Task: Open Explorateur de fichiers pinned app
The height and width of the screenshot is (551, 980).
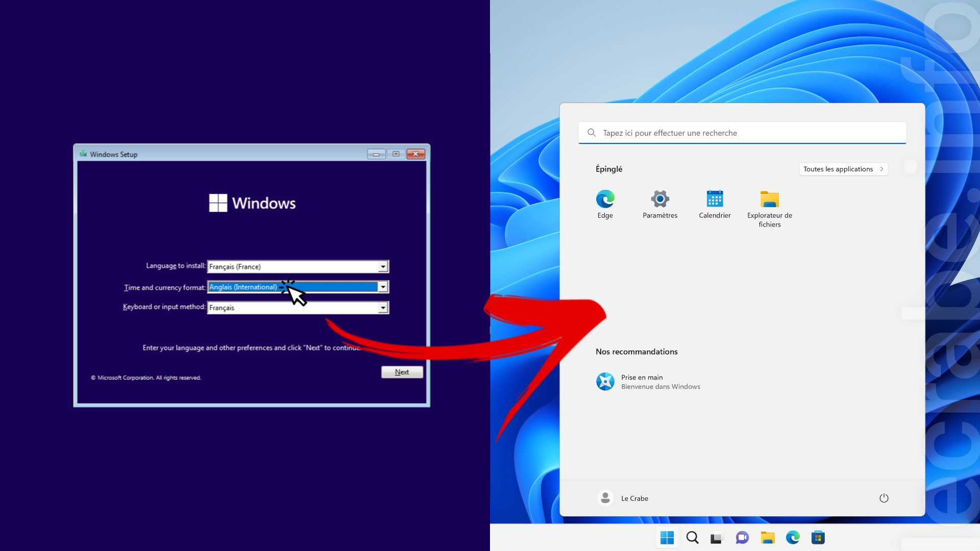Action: [x=770, y=208]
